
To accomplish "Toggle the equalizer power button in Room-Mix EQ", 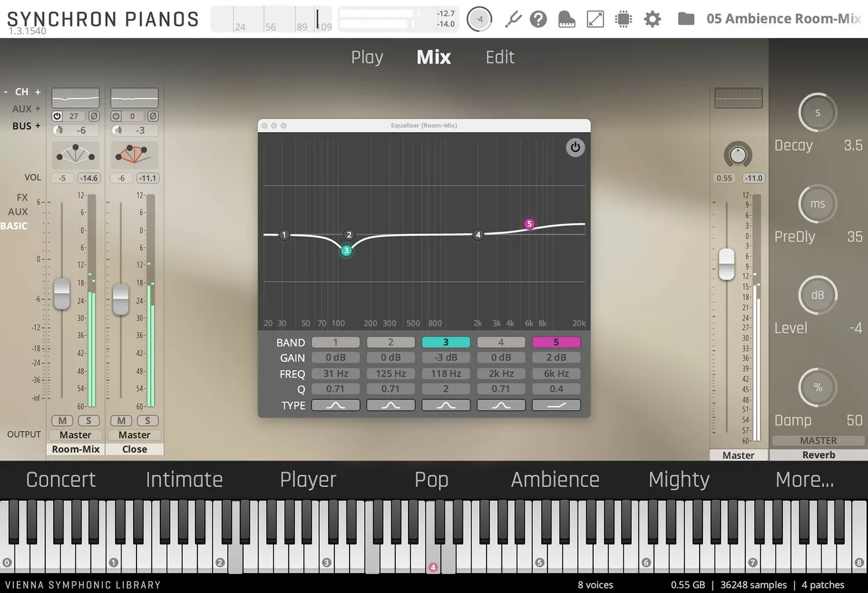I will (575, 147).
